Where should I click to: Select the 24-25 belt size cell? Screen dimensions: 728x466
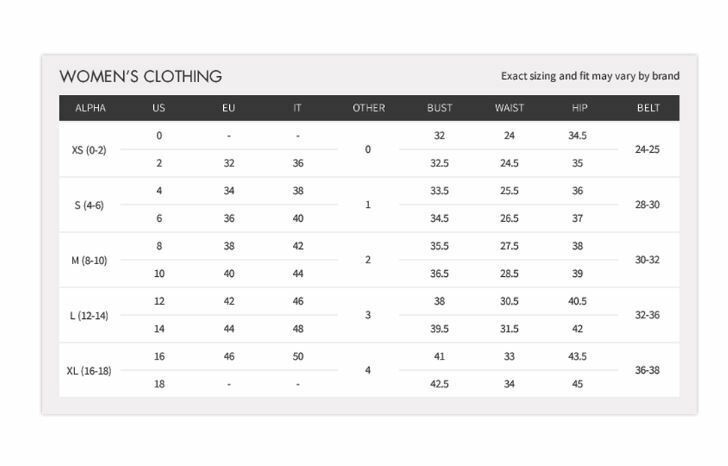[647, 149]
